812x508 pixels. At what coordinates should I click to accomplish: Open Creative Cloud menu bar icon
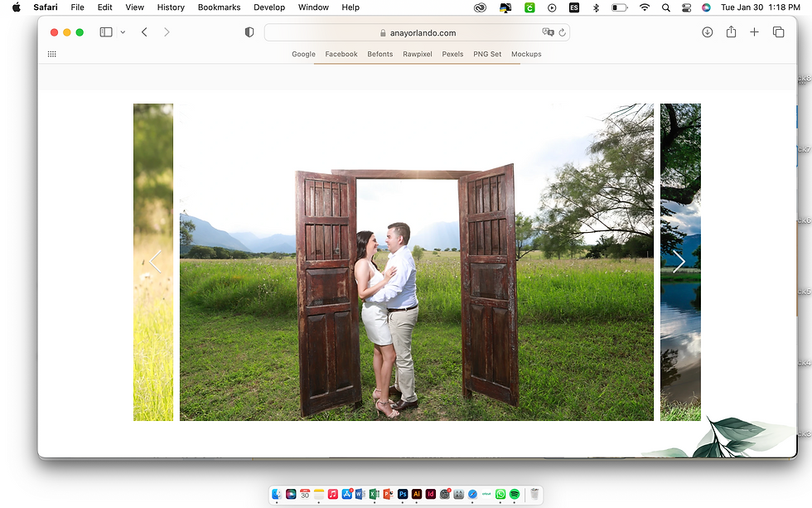pos(480,7)
